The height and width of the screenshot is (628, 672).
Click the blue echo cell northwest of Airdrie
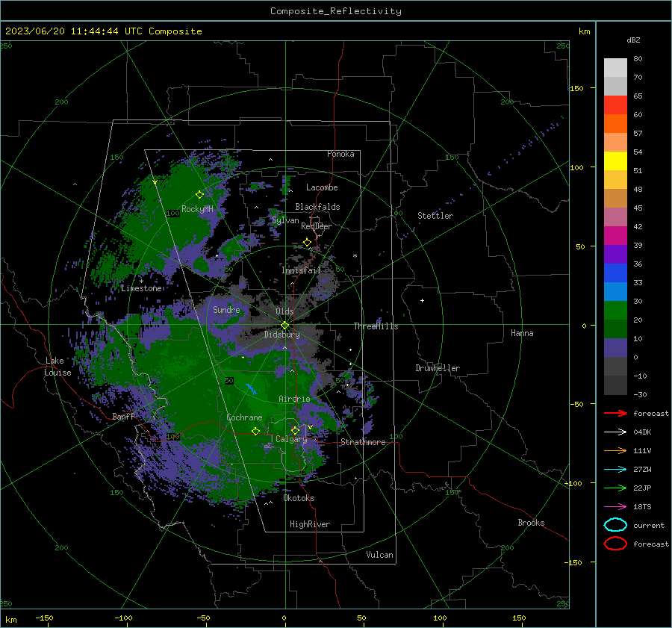252,389
